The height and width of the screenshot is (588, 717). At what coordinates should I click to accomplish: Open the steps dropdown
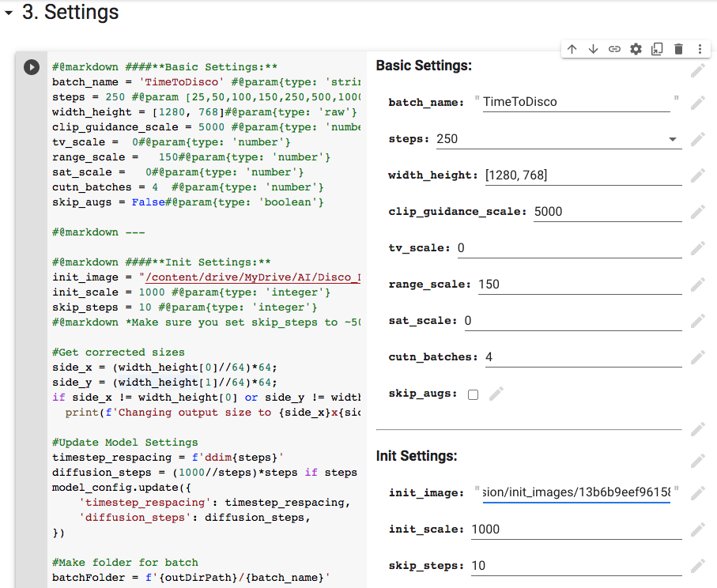(x=557, y=139)
